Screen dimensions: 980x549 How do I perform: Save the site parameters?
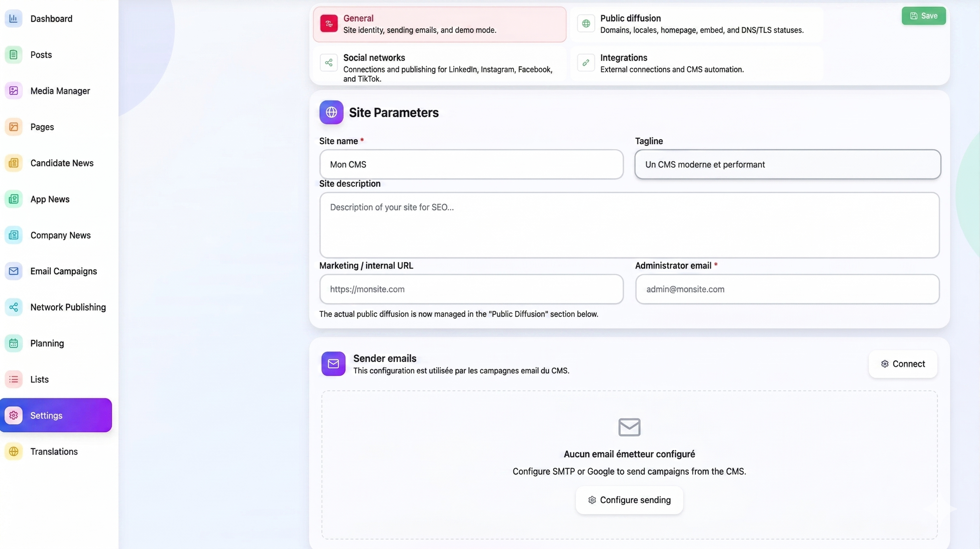[x=924, y=16]
